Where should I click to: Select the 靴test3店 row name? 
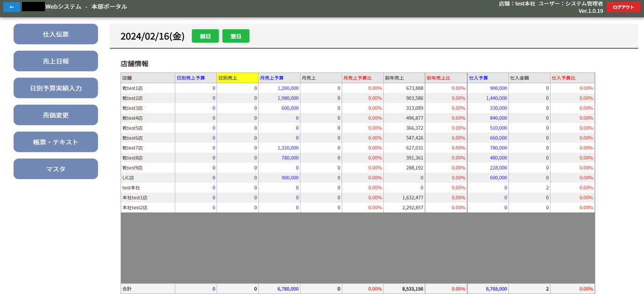click(x=133, y=108)
